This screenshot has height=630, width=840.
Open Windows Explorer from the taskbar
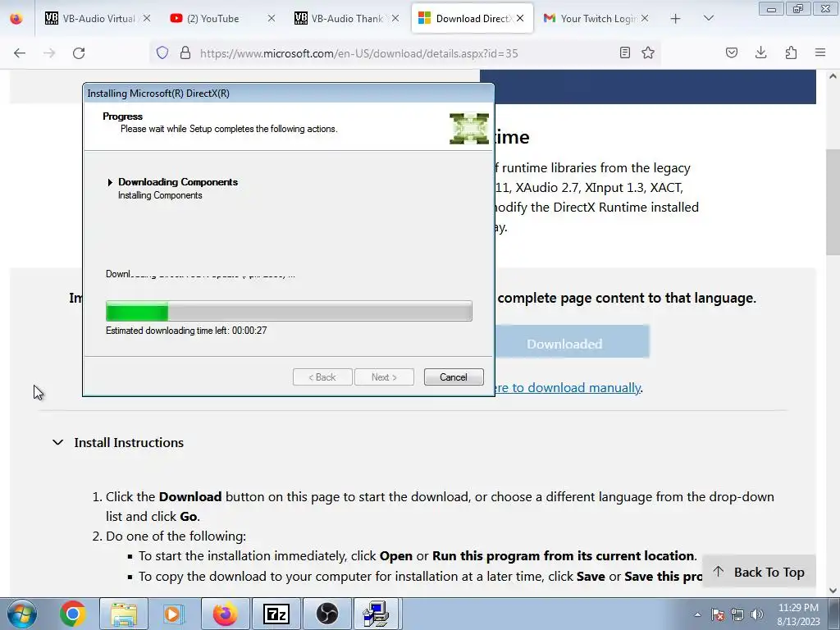[124, 614]
